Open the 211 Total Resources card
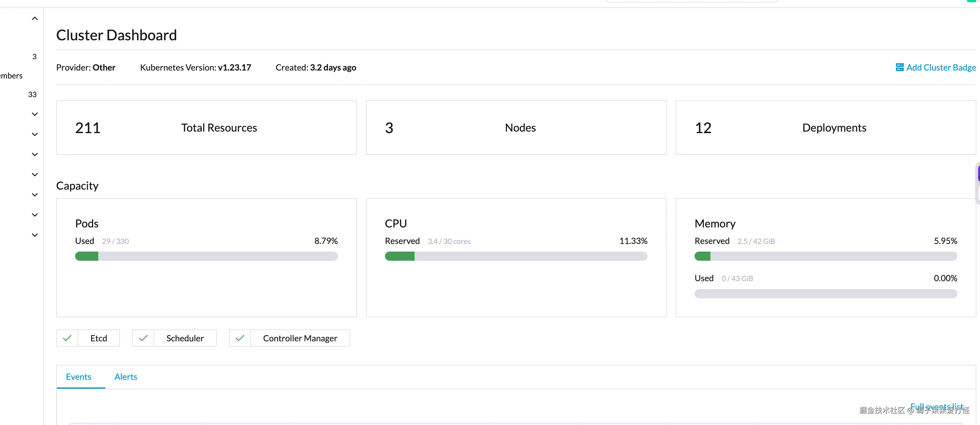 point(206,127)
